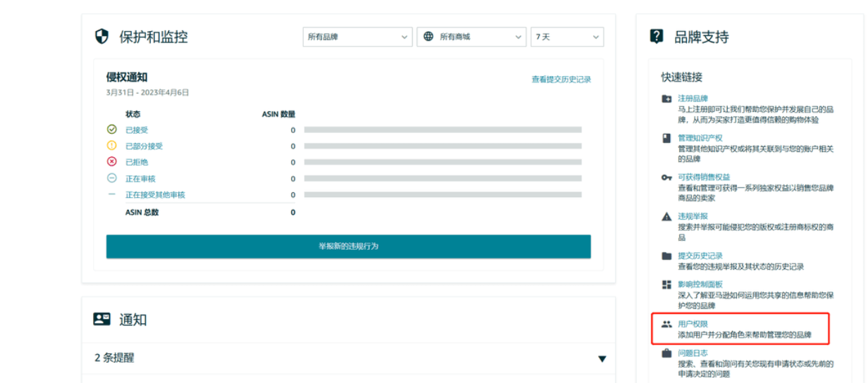Click the 举报新的违规行为 button
Screen dimensions: 868x383
[x=349, y=246]
